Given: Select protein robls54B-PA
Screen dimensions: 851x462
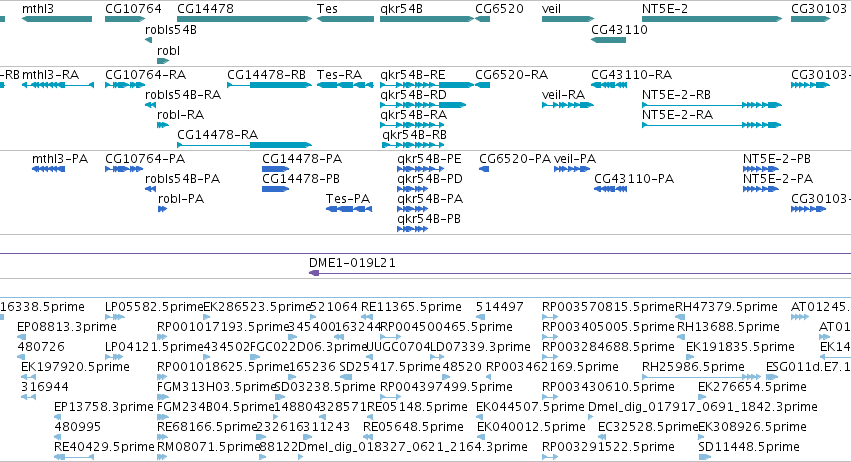Looking at the screenshot, I should point(150,189).
